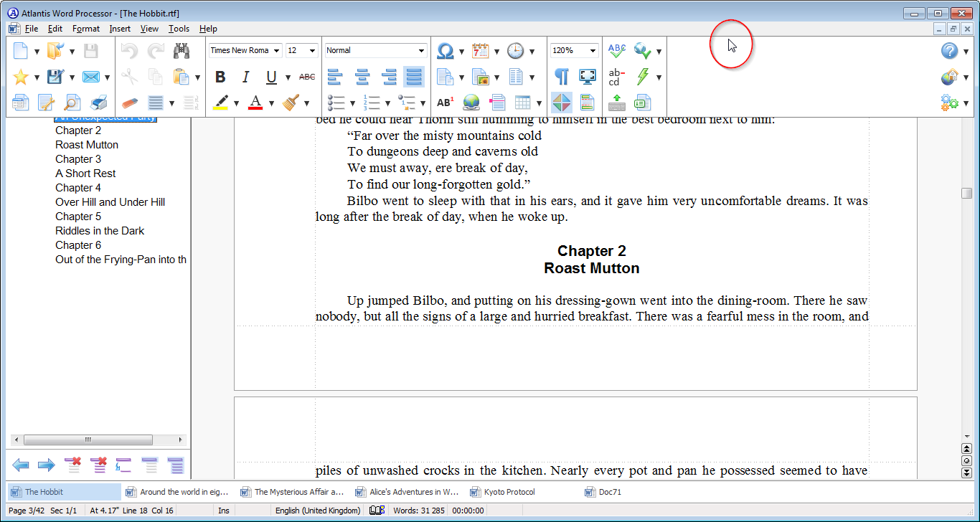
Task: Click the Find binoculars icon
Action: click(x=182, y=51)
